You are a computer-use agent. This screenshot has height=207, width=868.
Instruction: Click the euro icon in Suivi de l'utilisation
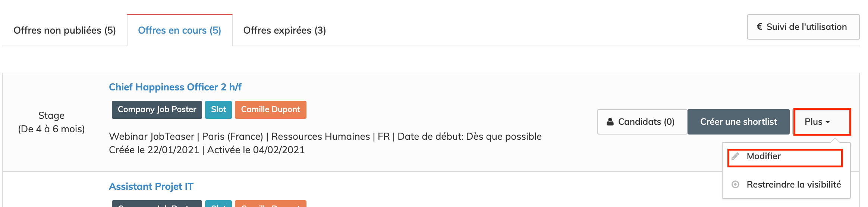(x=759, y=27)
